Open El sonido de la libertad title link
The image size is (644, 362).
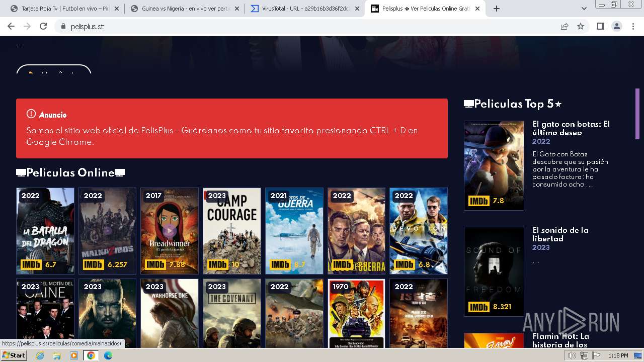(x=560, y=234)
